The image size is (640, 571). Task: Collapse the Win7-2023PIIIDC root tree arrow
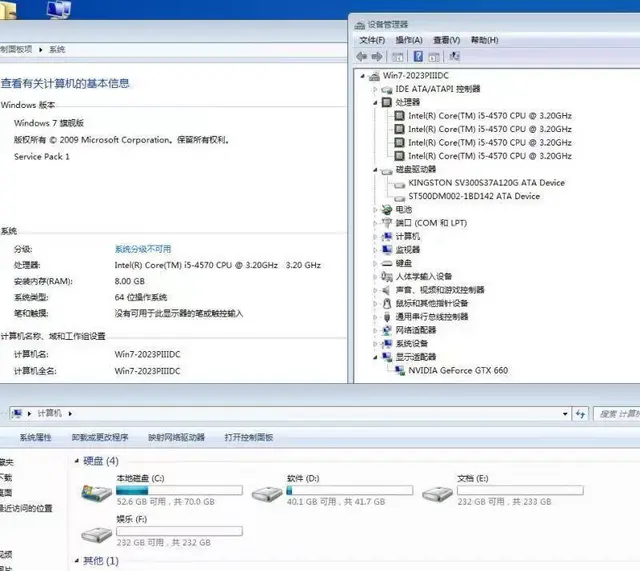click(362, 76)
